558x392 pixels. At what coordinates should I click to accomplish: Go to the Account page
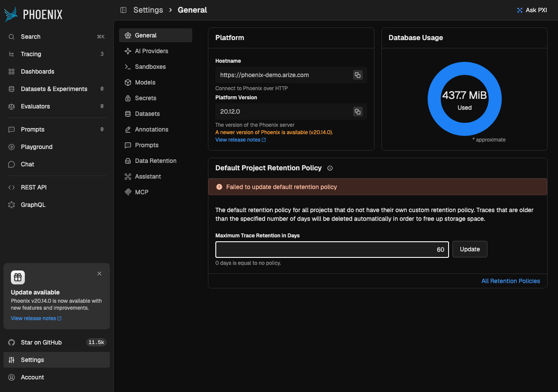pos(57,377)
